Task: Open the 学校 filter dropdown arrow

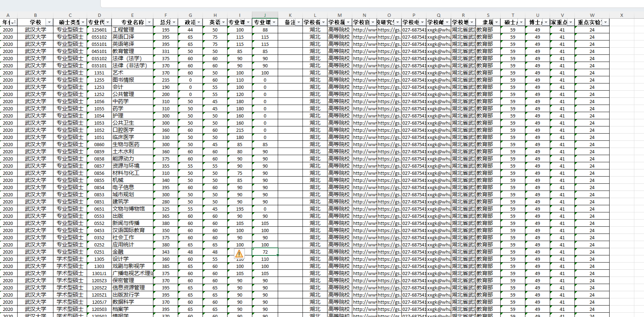Action: coord(49,22)
